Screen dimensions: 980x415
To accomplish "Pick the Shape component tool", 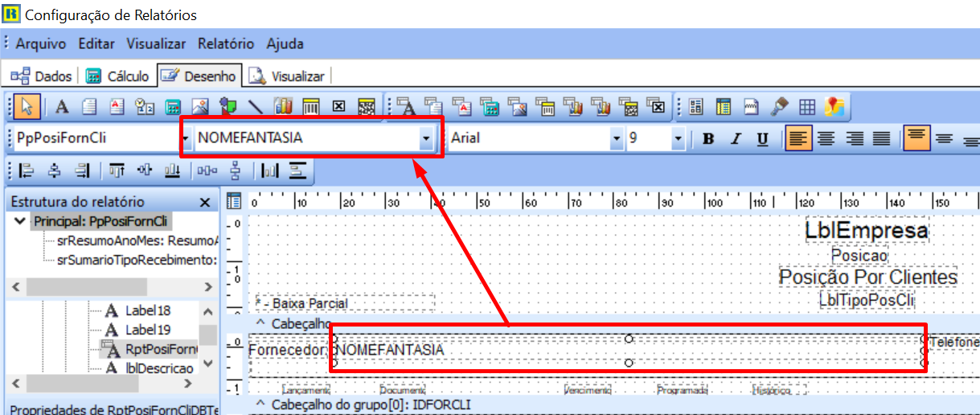I will pyautogui.click(x=228, y=105).
